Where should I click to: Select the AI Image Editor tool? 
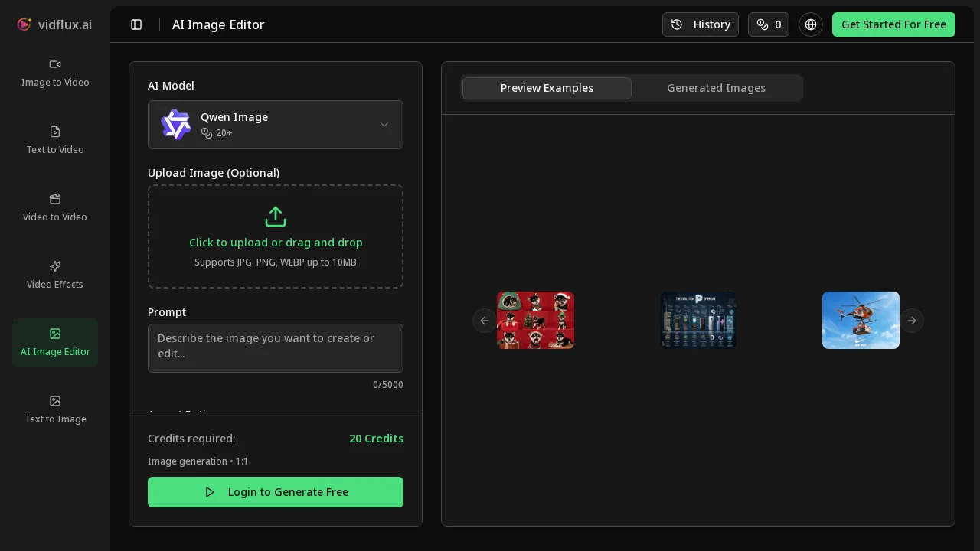point(54,342)
